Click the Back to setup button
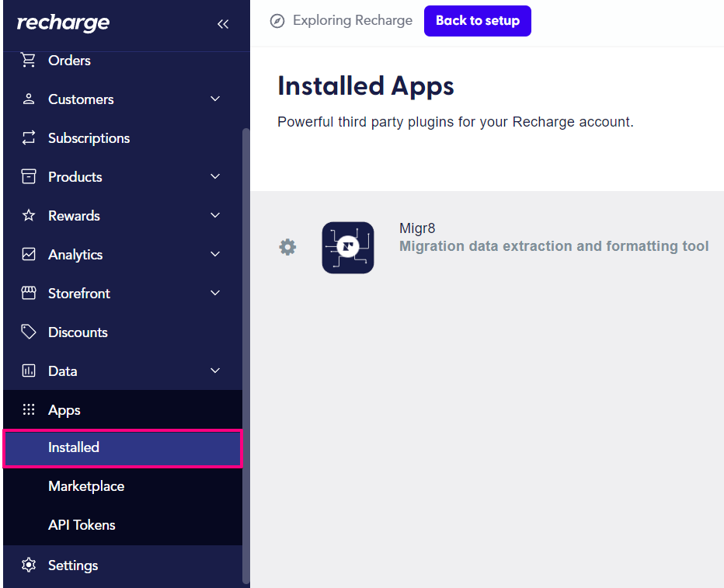This screenshot has width=724, height=588. (477, 21)
